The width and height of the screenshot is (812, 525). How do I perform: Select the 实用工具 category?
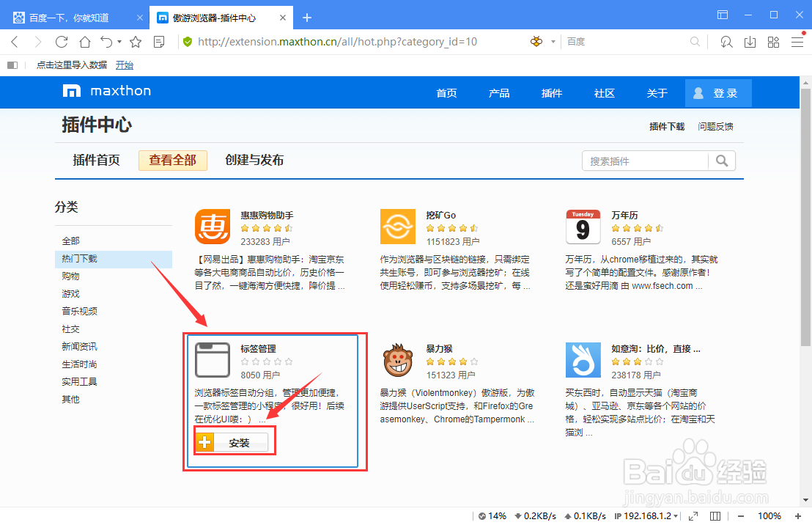80,382
